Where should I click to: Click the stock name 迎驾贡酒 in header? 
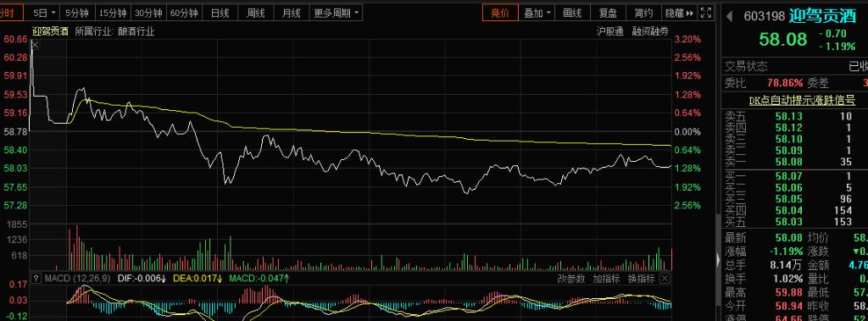[822, 16]
